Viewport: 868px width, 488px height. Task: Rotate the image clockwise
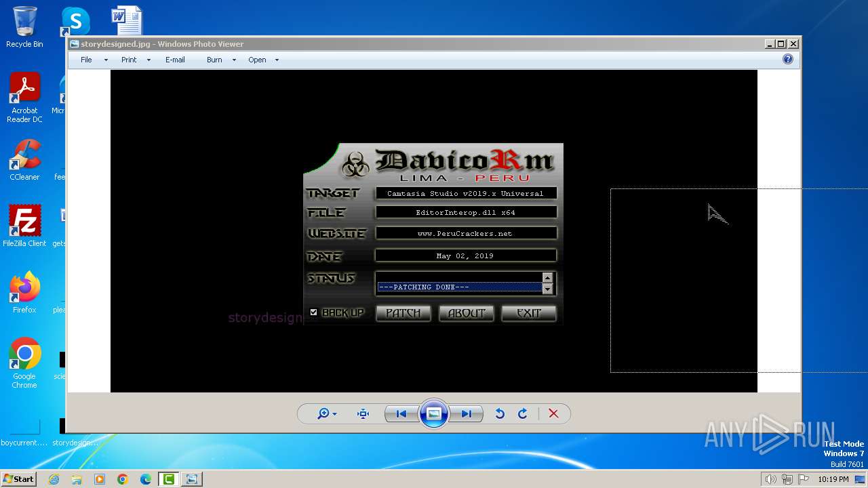[522, 413]
